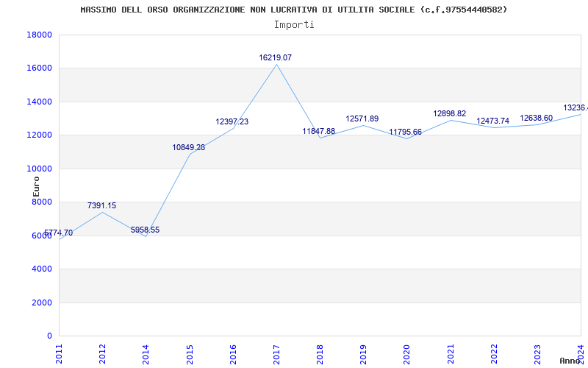Click the 2015 x-axis label
Viewport: 588px width, 368px height.
pos(190,354)
